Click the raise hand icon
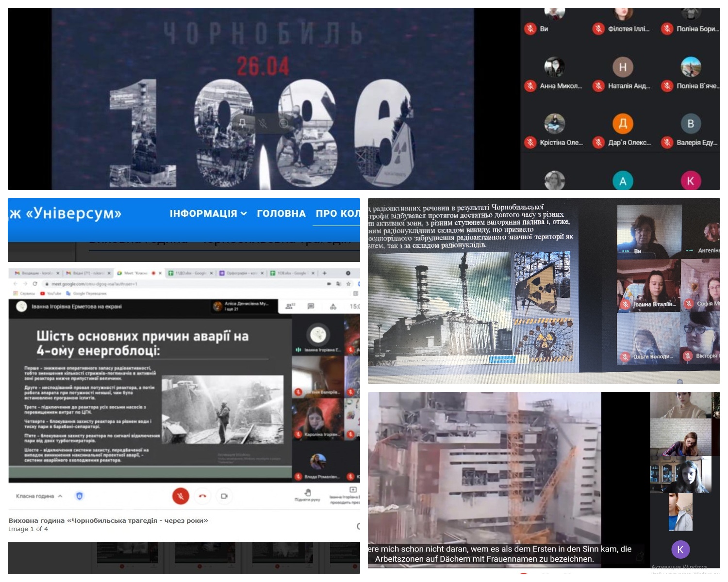Viewport: 728px width, 582px height. 307,493
